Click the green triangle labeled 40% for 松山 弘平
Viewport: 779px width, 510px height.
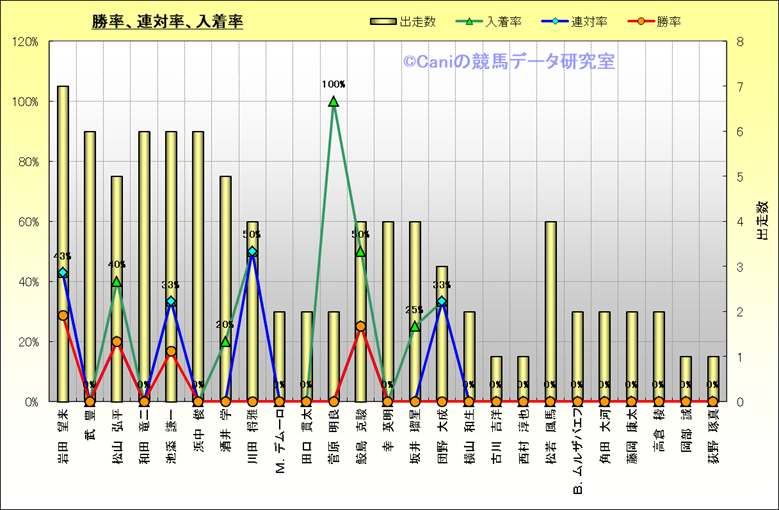[117, 282]
